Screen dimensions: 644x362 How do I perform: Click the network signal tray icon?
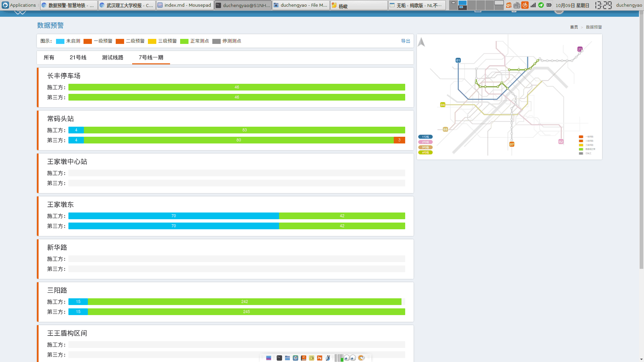pyautogui.click(x=533, y=5)
